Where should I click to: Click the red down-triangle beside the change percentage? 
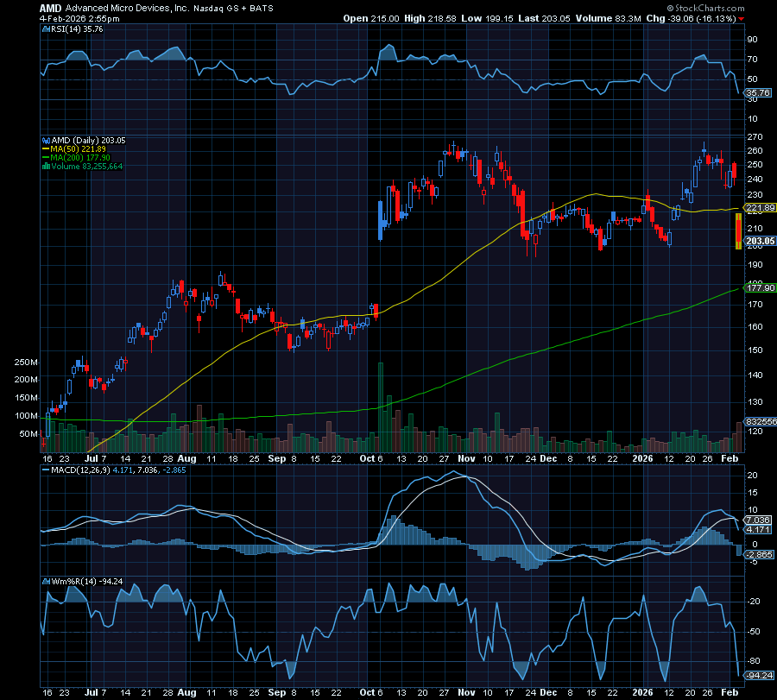coord(742,19)
